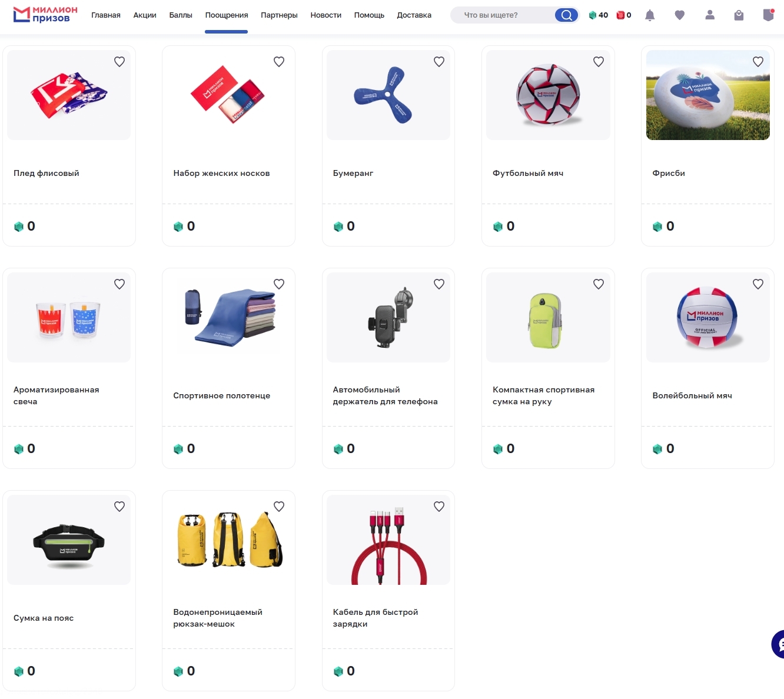The width and height of the screenshot is (784, 699).
Task: Toggle favorite heart on Футбольный мяч
Action: 599,62
